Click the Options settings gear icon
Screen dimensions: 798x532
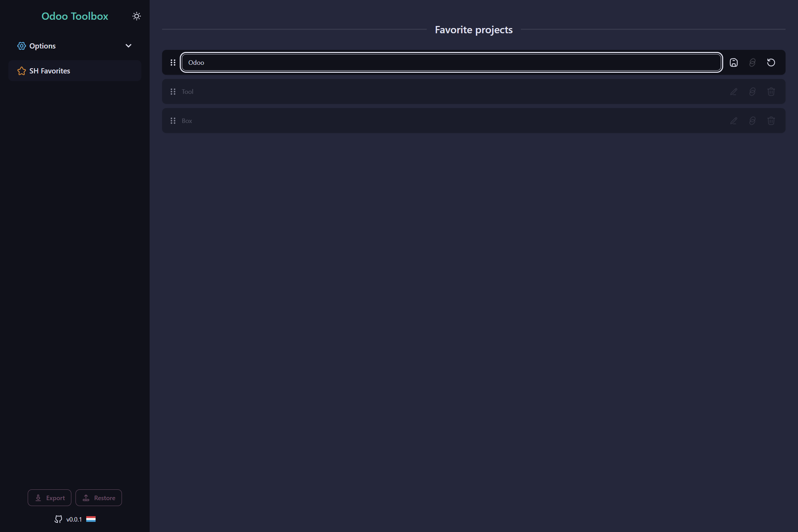pos(21,46)
